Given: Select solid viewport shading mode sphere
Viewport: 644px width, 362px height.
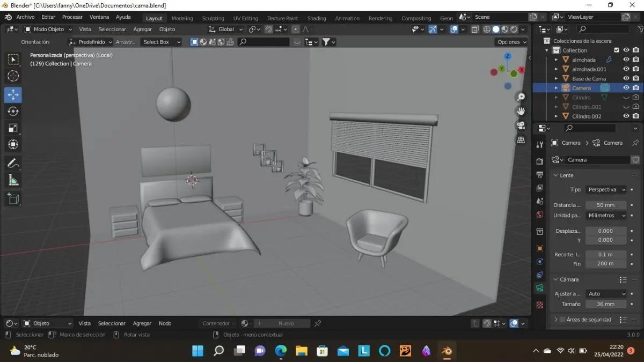Looking at the screenshot, I should 496,29.
